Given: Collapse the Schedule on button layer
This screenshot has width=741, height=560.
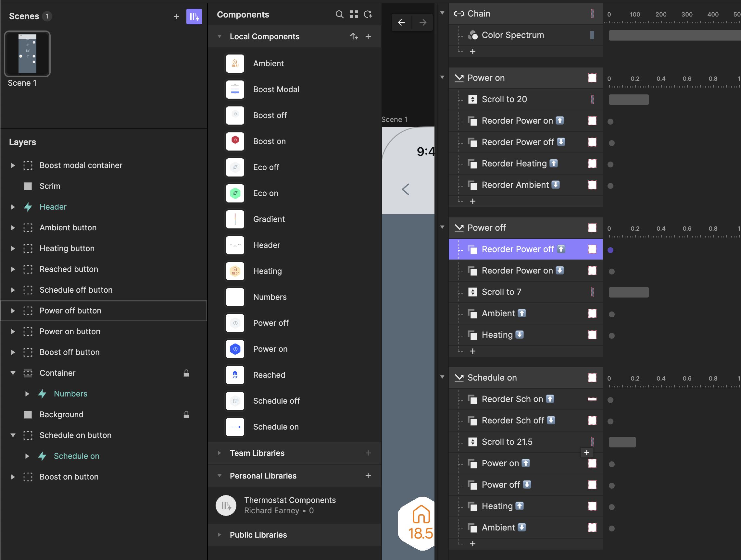Looking at the screenshot, I should tap(13, 435).
